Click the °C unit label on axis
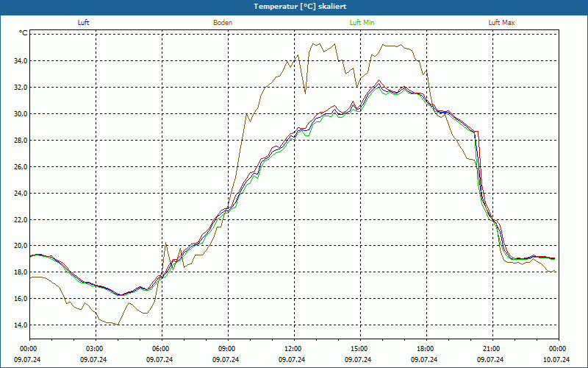588x368 pixels. pyautogui.click(x=24, y=33)
